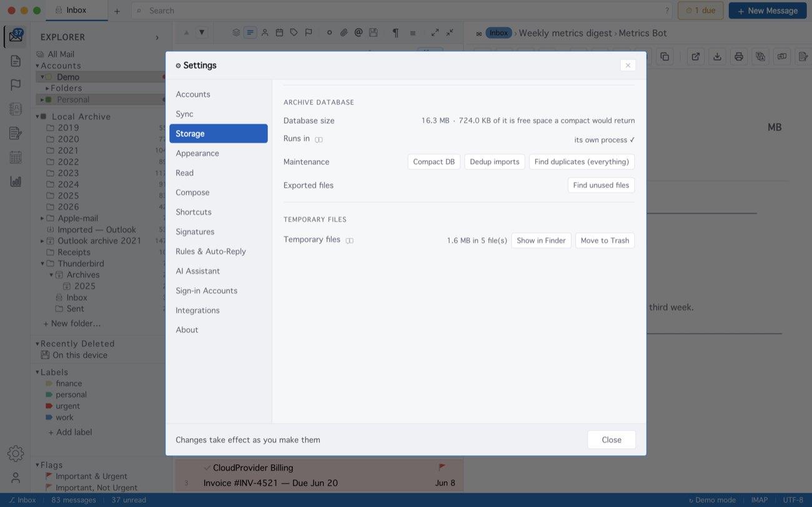Select the finance label
The image size is (812, 507).
click(69, 383)
